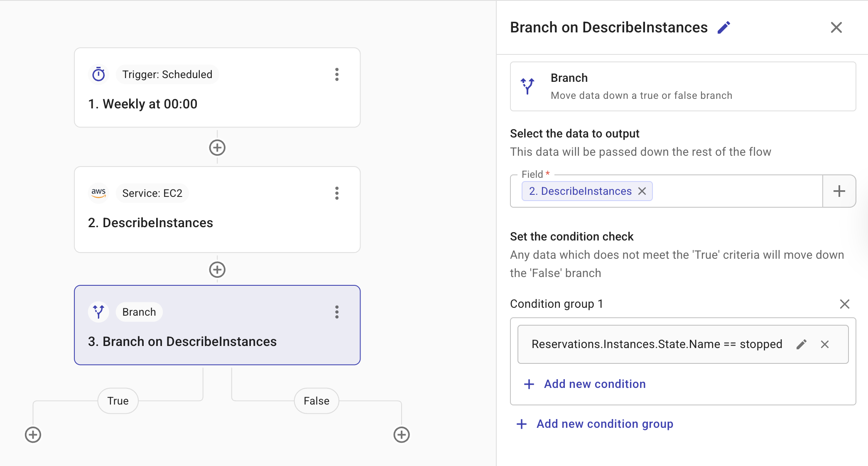Click the AWS service icon on step 2
The width and height of the screenshot is (868, 466).
pyautogui.click(x=98, y=193)
